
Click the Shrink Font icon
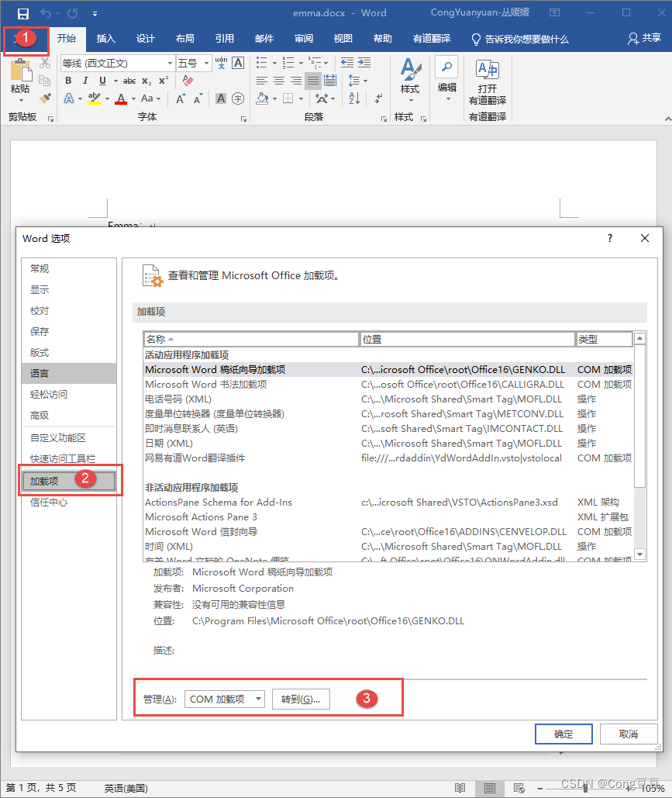pyautogui.click(x=198, y=98)
